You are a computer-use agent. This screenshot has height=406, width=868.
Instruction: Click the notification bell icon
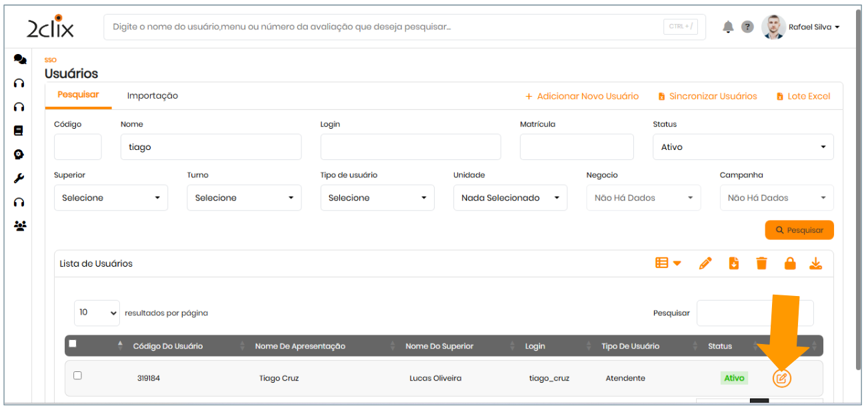(728, 27)
